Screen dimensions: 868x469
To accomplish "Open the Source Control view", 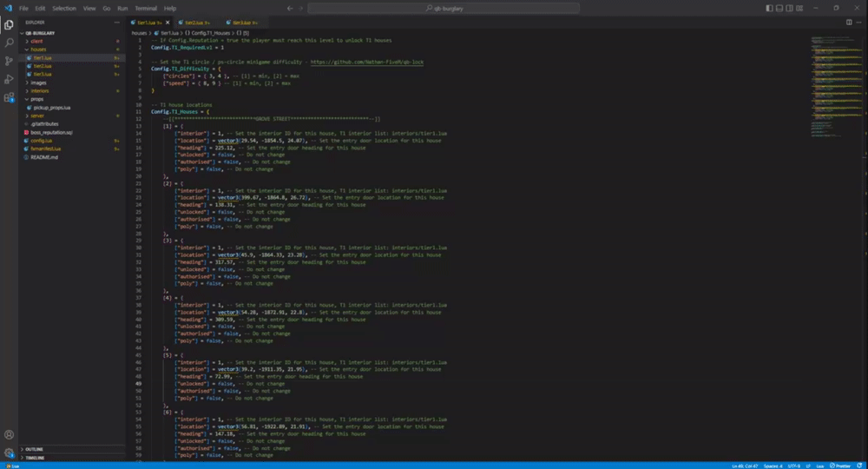I will pyautogui.click(x=10, y=61).
